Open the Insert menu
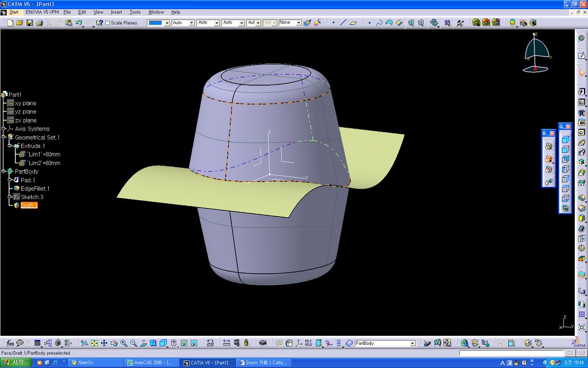Image resolution: width=588 pixels, height=368 pixels. pos(116,12)
